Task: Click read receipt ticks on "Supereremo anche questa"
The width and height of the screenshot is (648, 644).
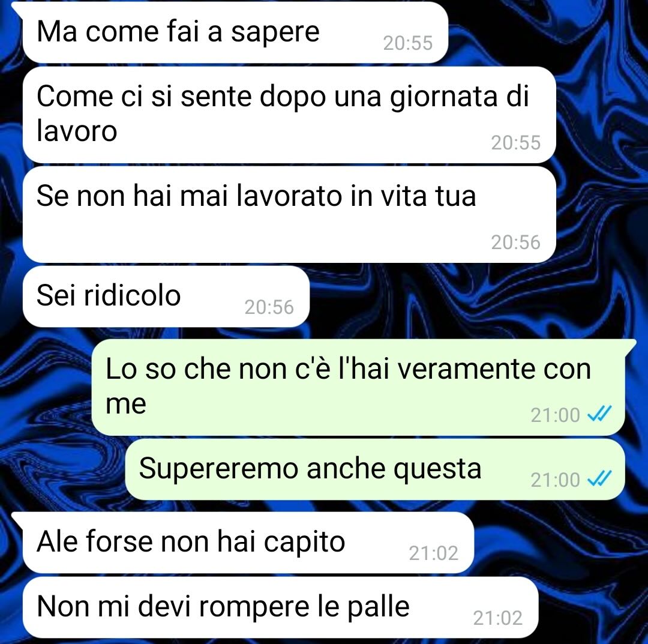Action: (599, 479)
